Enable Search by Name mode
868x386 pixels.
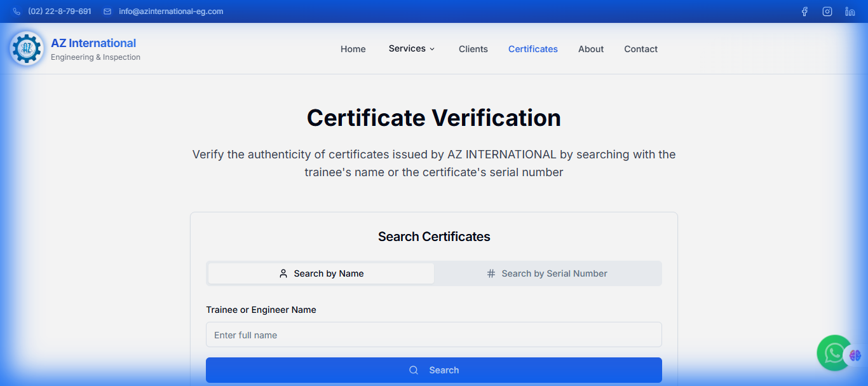(x=320, y=273)
